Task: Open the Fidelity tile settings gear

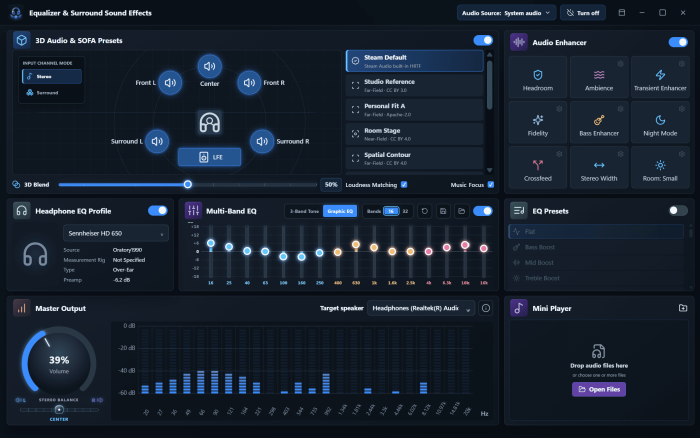Action: (x=559, y=109)
